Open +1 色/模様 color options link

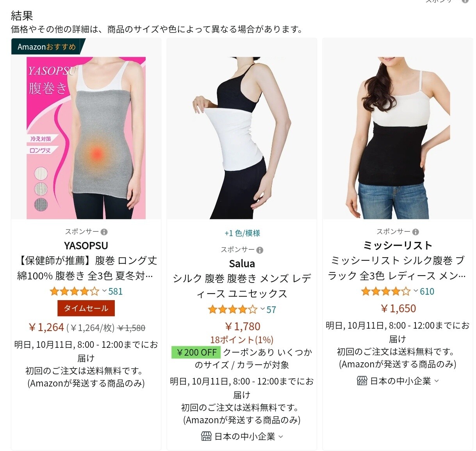coord(242,233)
